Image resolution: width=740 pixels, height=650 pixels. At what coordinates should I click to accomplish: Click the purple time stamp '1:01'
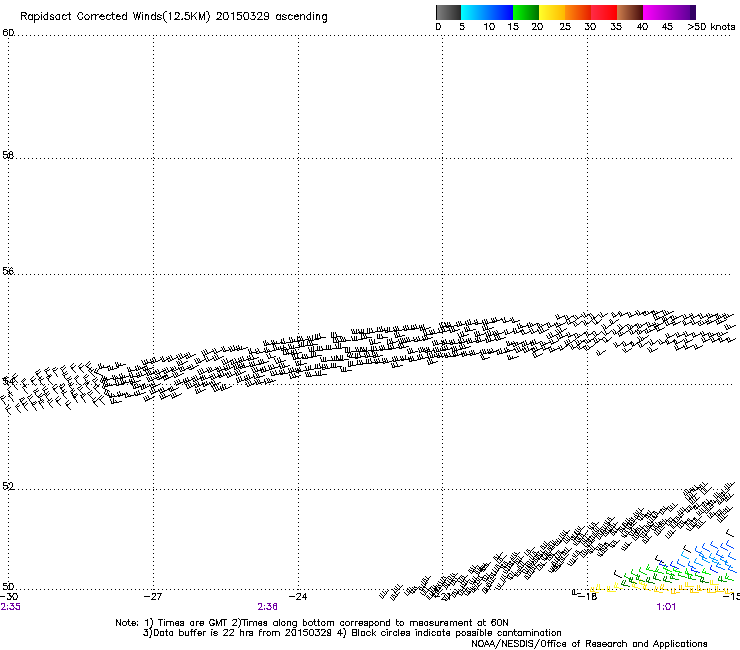pyautogui.click(x=666, y=607)
